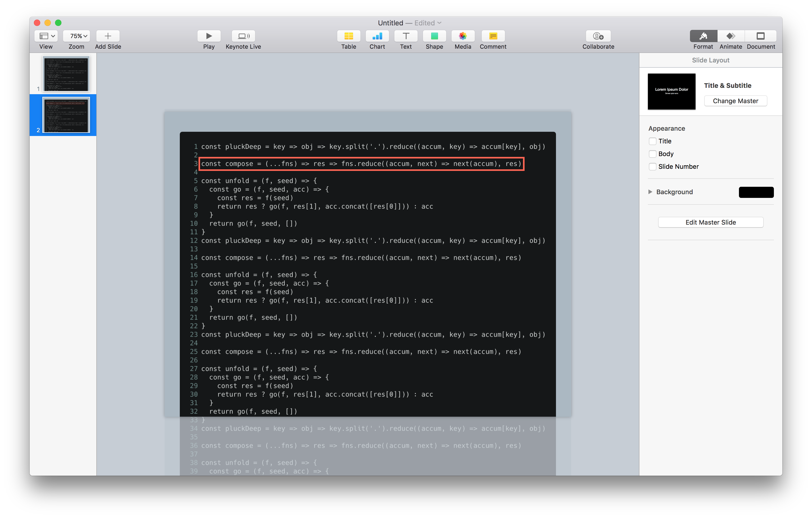The width and height of the screenshot is (812, 518).
Task: Open the 75% Zoom dropdown
Action: (76, 36)
